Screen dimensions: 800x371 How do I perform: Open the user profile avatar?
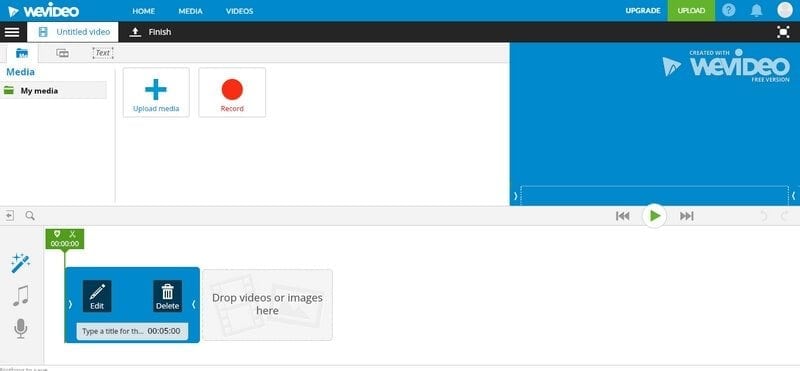coord(785,10)
